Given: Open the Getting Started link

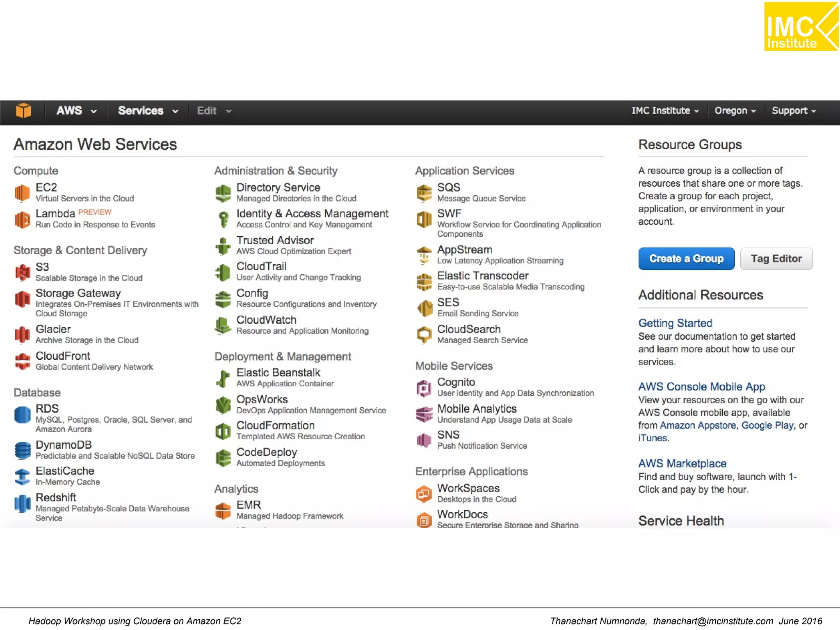Looking at the screenshot, I should click(675, 323).
